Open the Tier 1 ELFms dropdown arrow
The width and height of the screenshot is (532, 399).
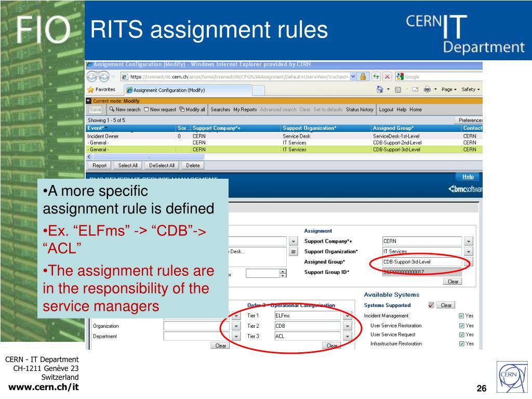pyautogui.click(x=347, y=316)
